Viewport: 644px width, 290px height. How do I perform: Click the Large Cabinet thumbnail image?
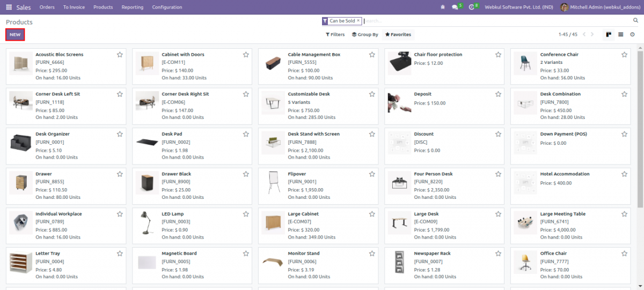[273, 224]
